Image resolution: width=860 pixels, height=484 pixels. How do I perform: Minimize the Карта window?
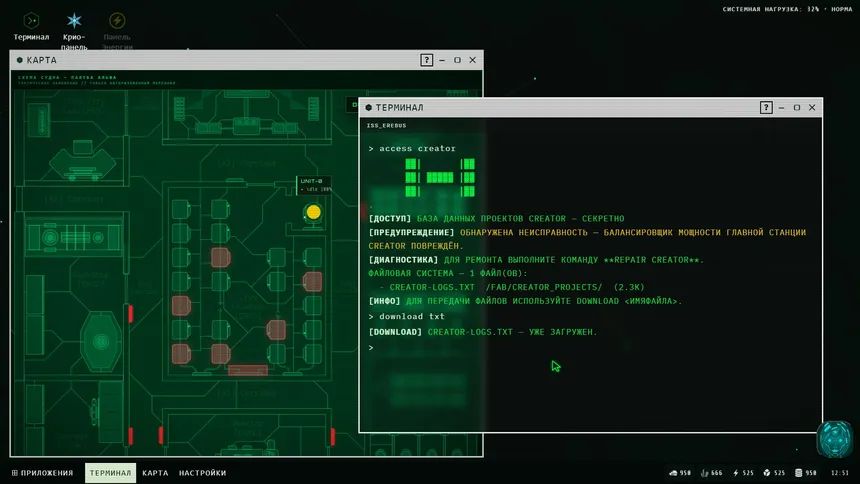click(x=442, y=60)
